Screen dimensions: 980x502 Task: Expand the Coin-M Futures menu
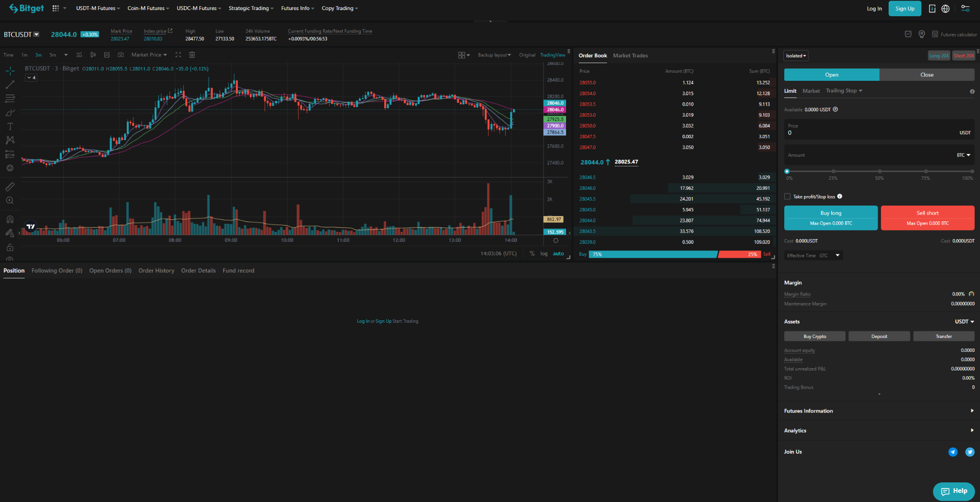pos(148,8)
